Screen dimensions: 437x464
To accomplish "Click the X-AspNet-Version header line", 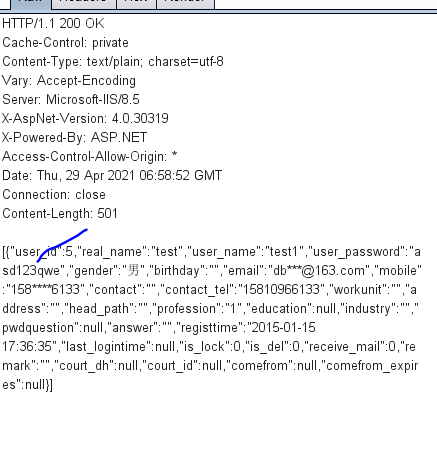I will [x=85, y=119].
